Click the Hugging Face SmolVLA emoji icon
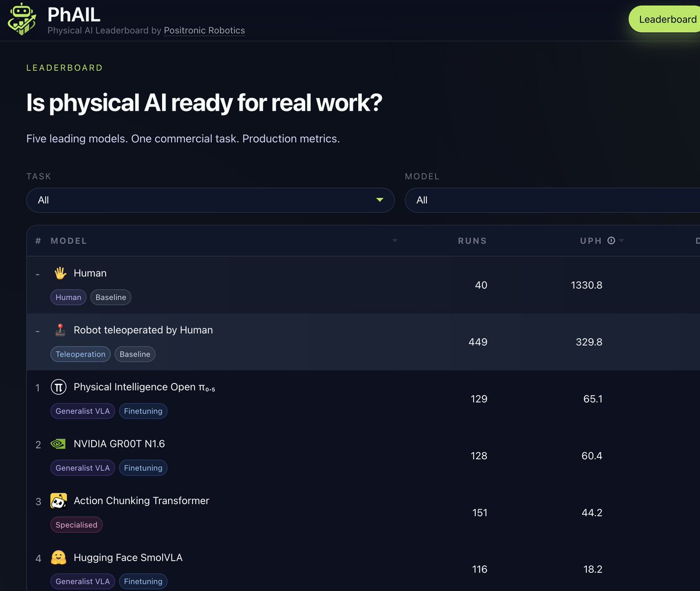The height and width of the screenshot is (591, 700). (58, 557)
